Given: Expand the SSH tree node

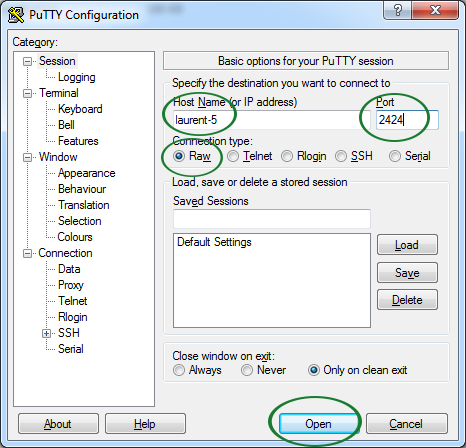Looking at the screenshot, I should [46, 333].
